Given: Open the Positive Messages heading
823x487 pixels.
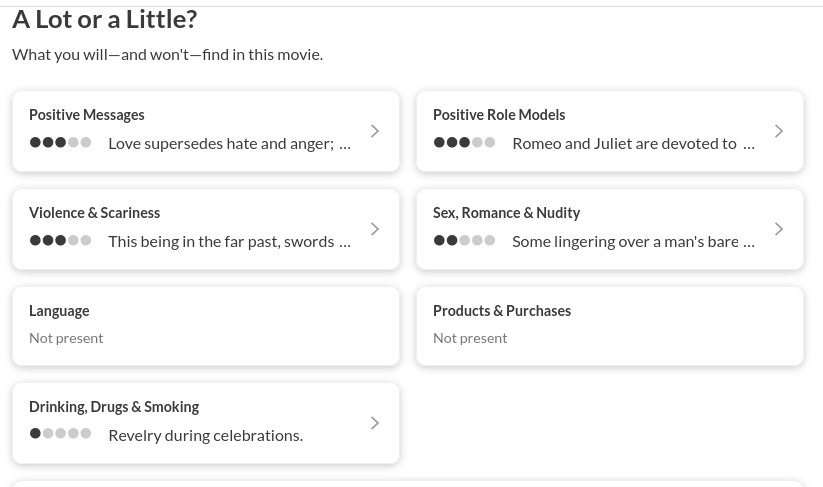Looking at the screenshot, I should point(86,115).
